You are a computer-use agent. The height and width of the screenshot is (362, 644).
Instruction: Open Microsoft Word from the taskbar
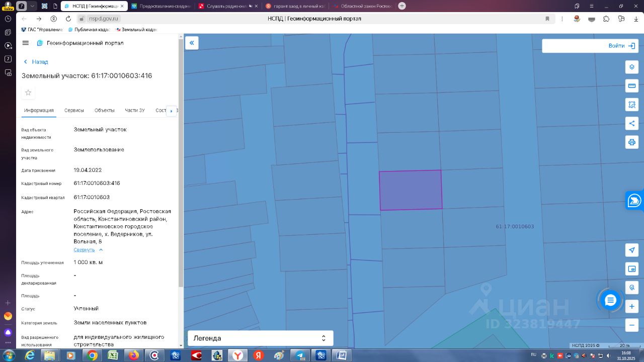click(342, 355)
